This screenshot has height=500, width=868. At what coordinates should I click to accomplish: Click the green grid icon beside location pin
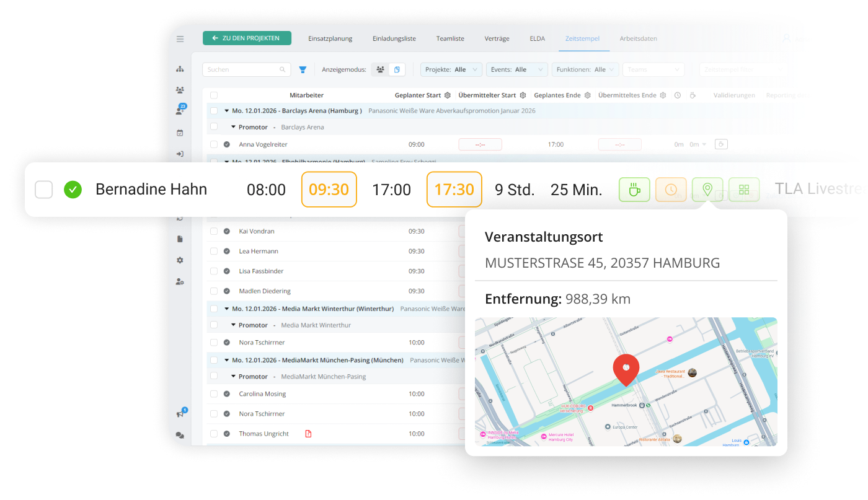tap(744, 190)
